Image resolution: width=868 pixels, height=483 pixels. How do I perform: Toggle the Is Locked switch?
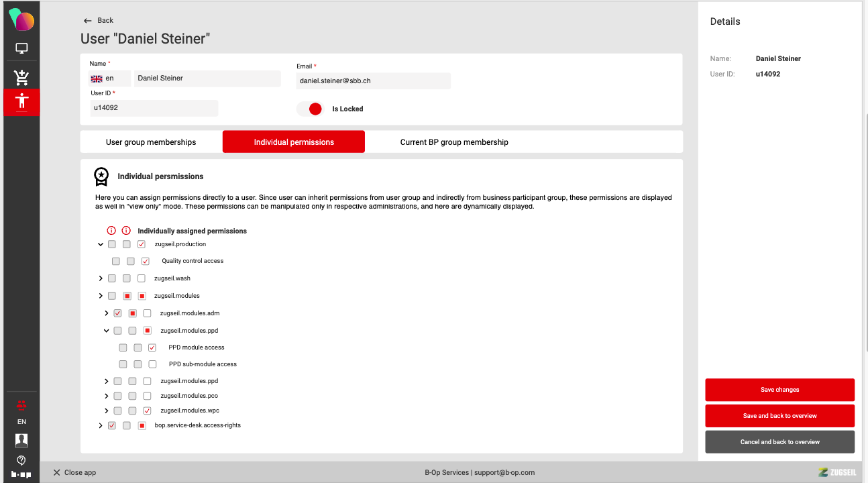[x=310, y=109]
